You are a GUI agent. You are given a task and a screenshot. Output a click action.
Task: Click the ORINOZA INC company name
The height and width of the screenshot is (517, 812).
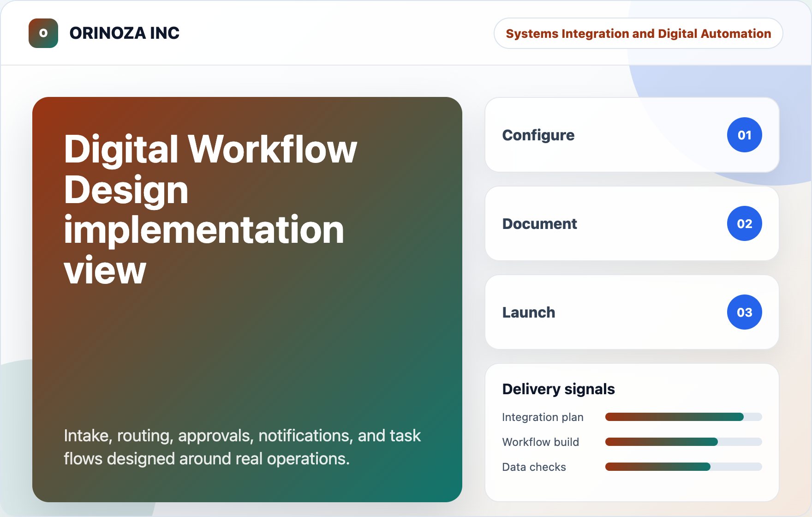[124, 33]
